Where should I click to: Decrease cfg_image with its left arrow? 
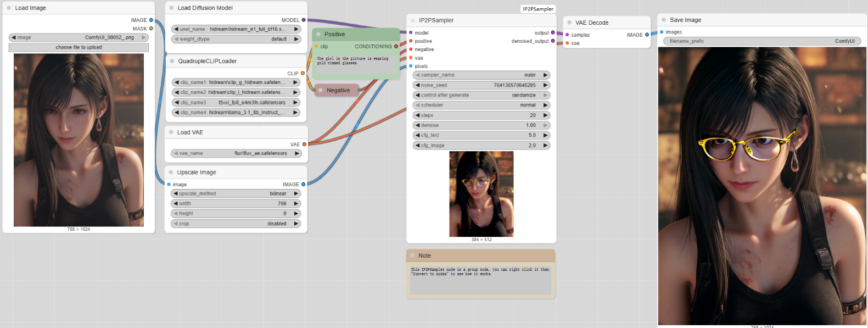click(418, 146)
